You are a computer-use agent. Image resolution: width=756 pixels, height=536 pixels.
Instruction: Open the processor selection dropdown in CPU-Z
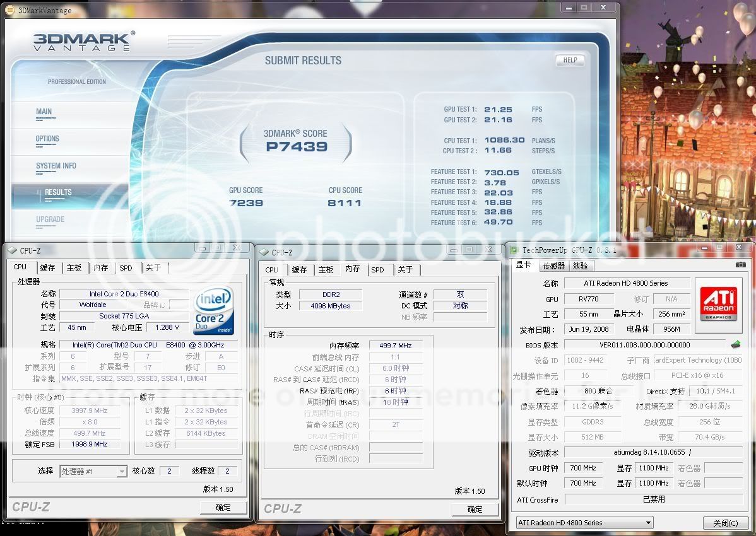[x=122, y=472]
